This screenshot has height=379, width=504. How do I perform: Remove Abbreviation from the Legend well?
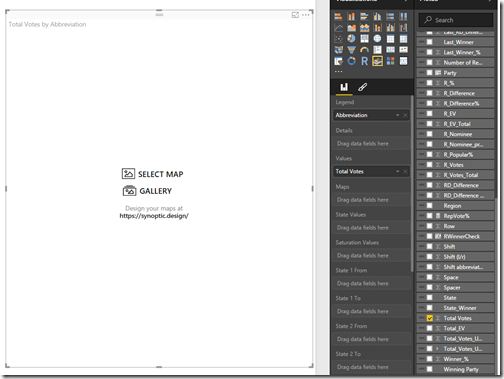[405, 115]
